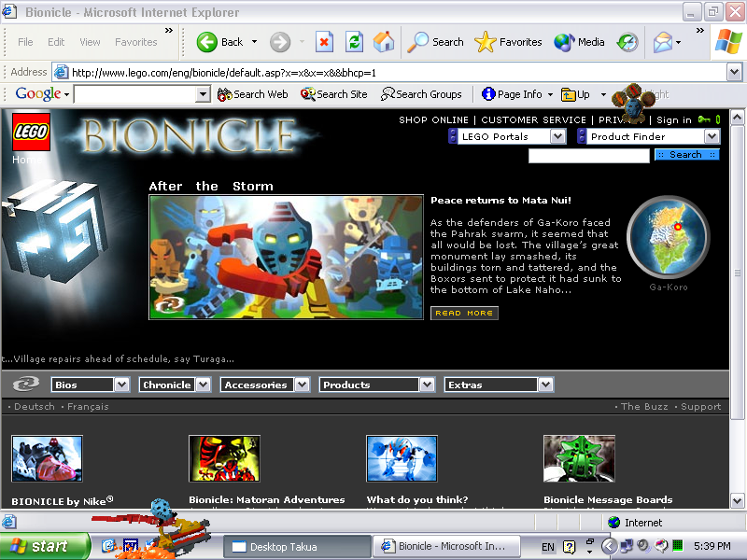Open the Support link
The width and height of the screenshot is (747, 560).
tap(701, 407)
